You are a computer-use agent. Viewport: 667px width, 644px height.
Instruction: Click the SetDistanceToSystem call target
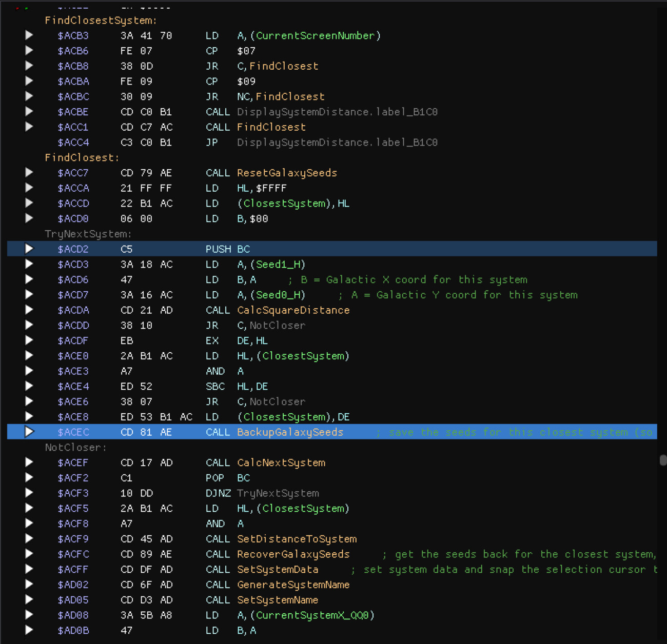[x=297, y=538]
